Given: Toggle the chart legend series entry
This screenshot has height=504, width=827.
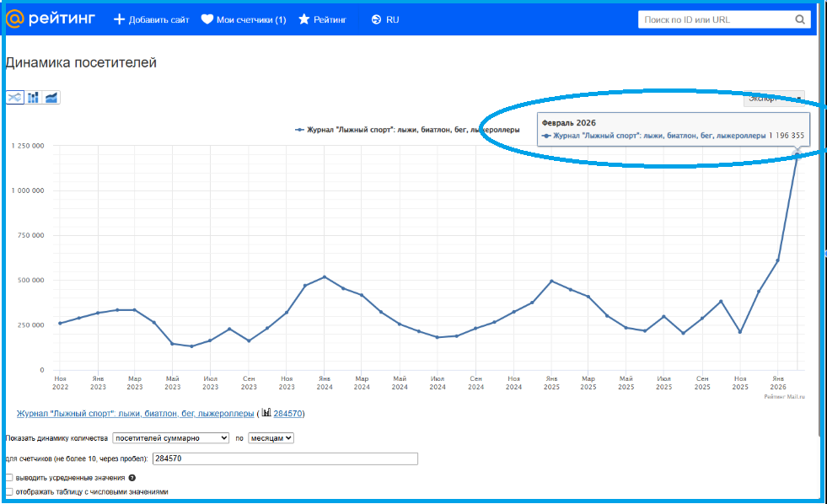Looking at the screenshot, I should [x=407, y=130].
